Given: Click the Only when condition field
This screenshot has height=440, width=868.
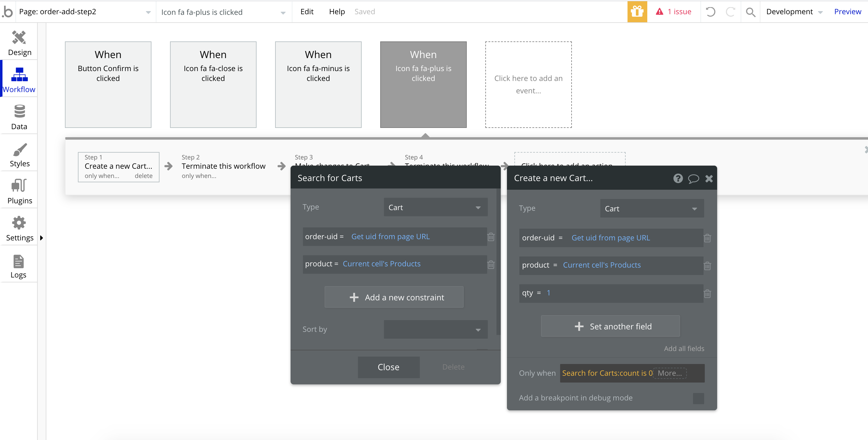Looking at the screenshot, I should [606, 373].
